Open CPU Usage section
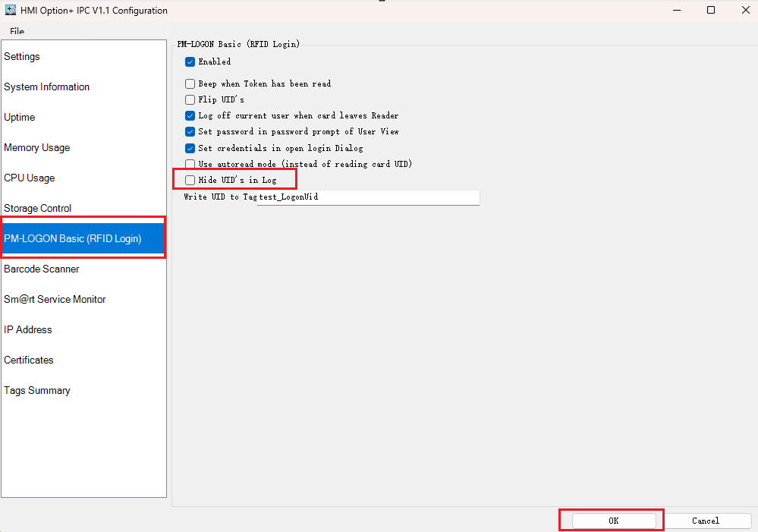This screenshot has height=532, width=758. tap(29, 178)
